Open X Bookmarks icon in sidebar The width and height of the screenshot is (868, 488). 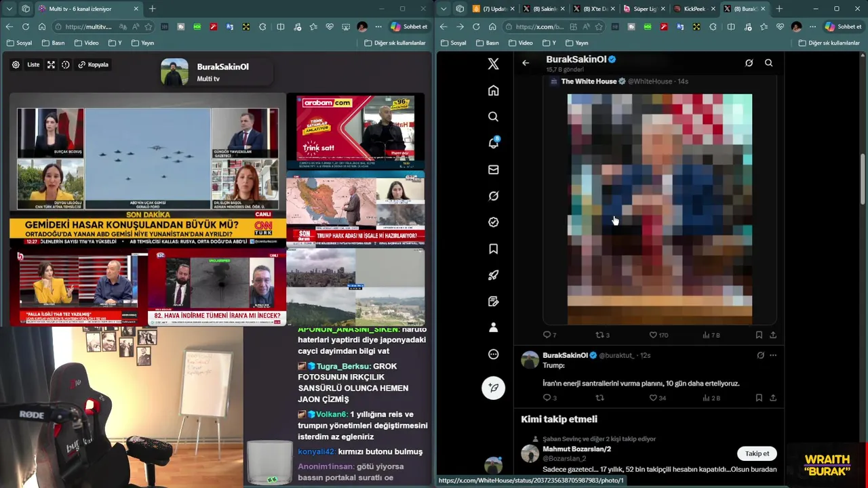coord(494,249)
